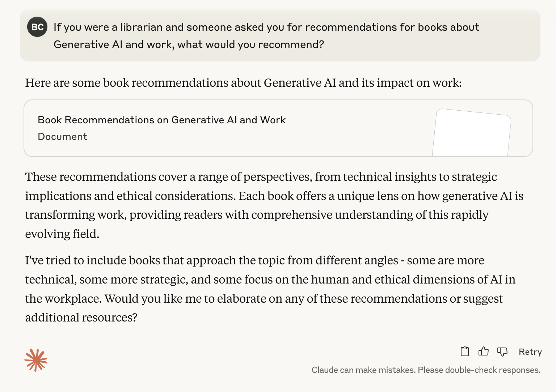Click the blank page thumbnail on the document card
Screen dimensions: 556x392
pyautogui.click(x=472, y=133)
